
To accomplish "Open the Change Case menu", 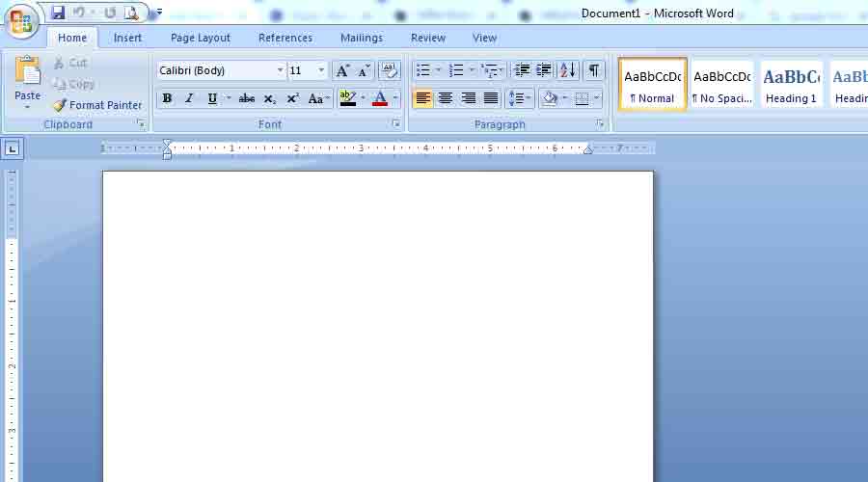I will pos(318,98).
